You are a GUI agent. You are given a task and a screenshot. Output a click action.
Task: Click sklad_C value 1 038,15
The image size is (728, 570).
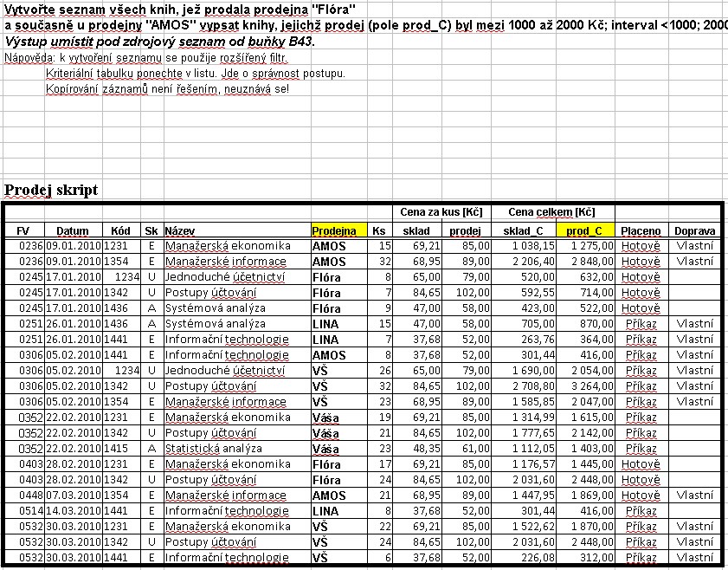coord(523,246)
